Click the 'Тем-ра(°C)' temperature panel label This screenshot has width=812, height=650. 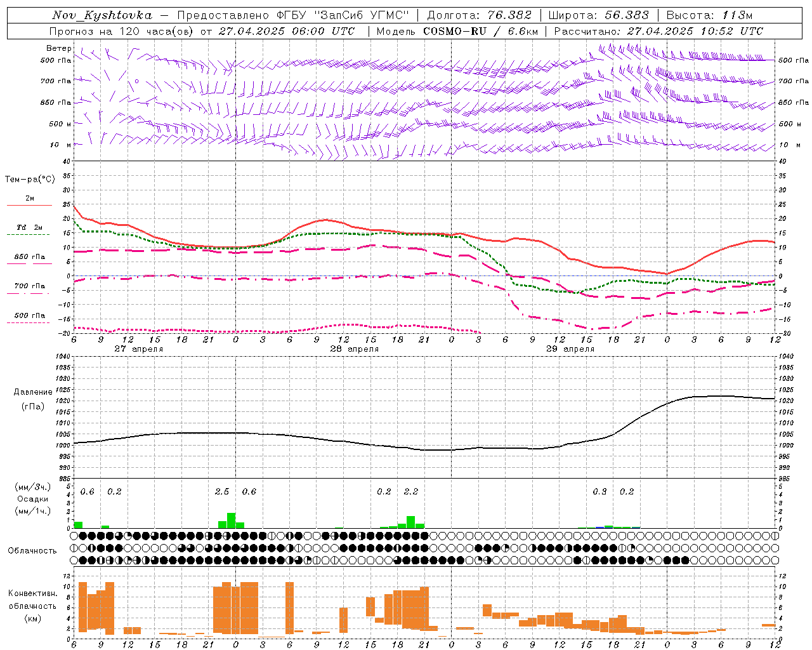pyautogui.click(x=30, y=180)
